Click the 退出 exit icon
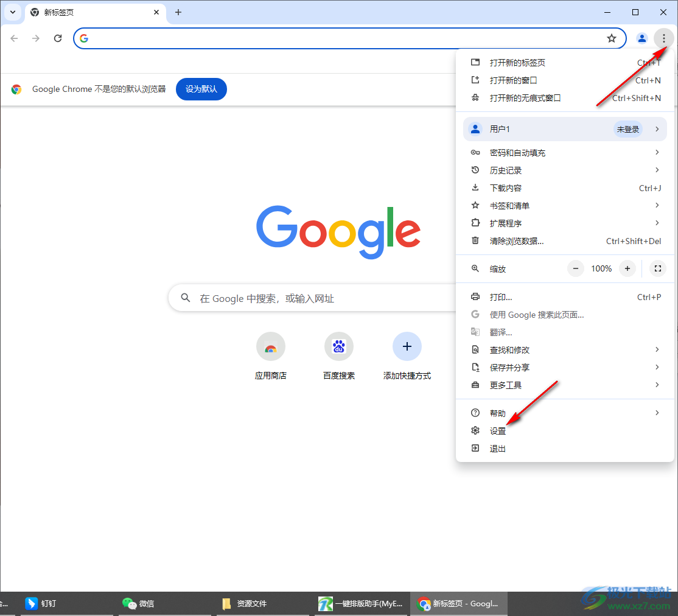Screen dimensions: 678x616 475,448
